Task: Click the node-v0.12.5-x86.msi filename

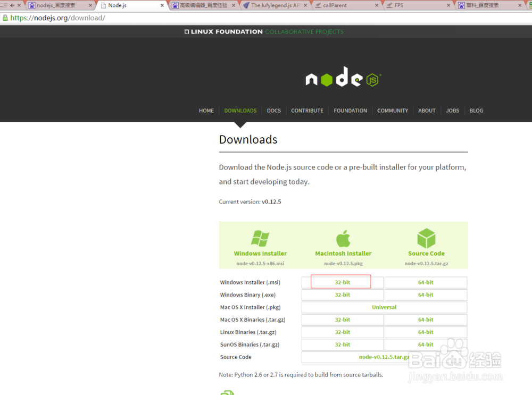Action: coord(260,264)
